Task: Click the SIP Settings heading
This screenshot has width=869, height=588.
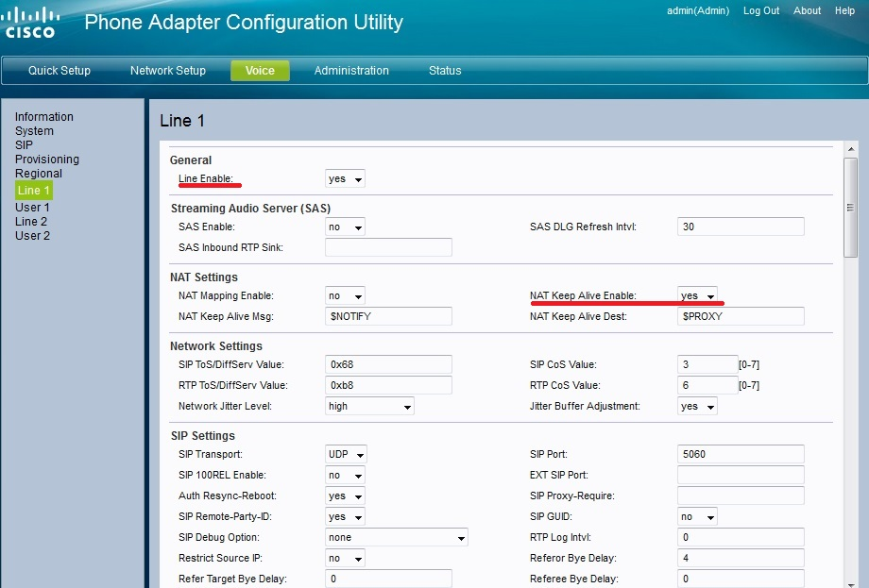Action: coord(203,436)
